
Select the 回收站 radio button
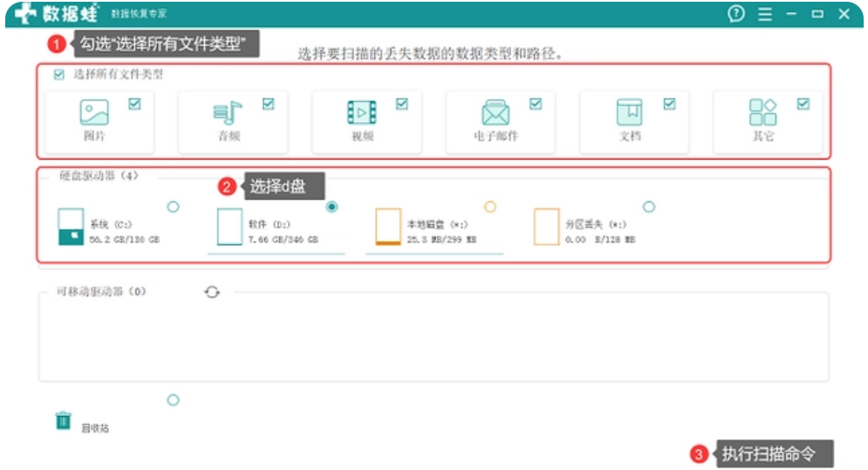[173, 400]
